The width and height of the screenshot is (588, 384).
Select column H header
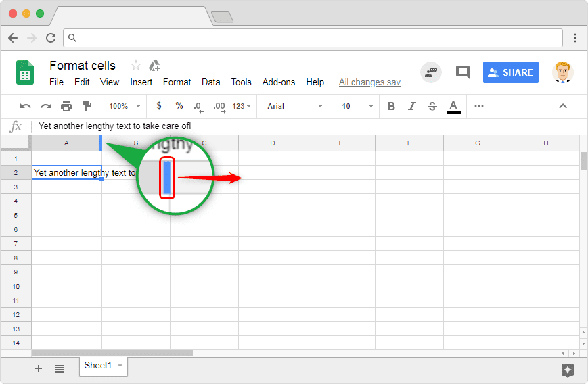[x=545, y=143]
